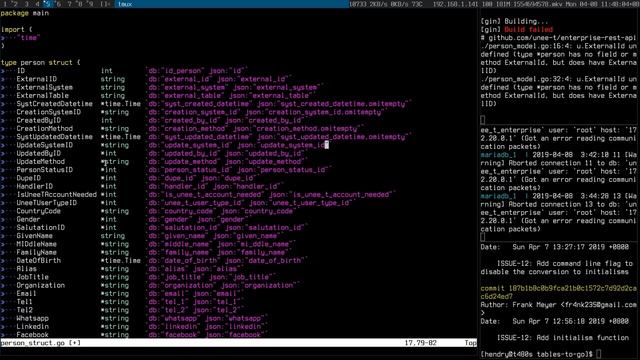Viewport: 640px width, 360px height.
Task: Click the layout indicator after workspace 9
Action: [x=104, y=4]
